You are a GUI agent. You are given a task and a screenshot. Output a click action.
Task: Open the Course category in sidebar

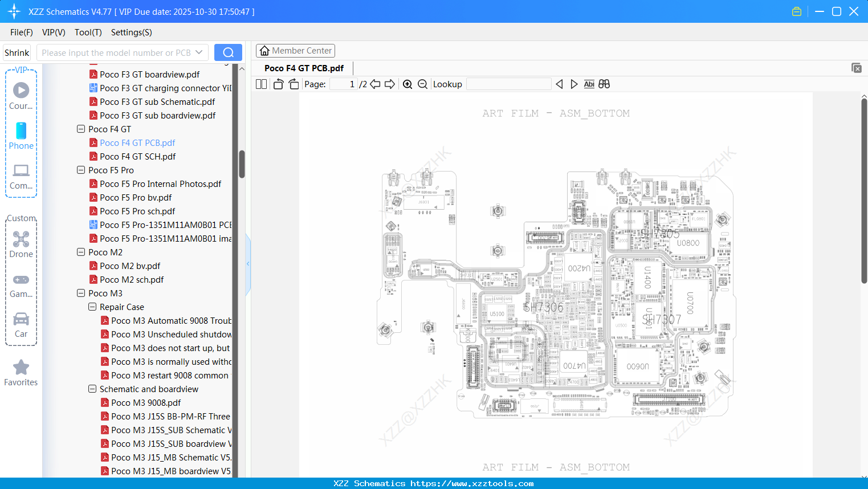click(21, 96)
